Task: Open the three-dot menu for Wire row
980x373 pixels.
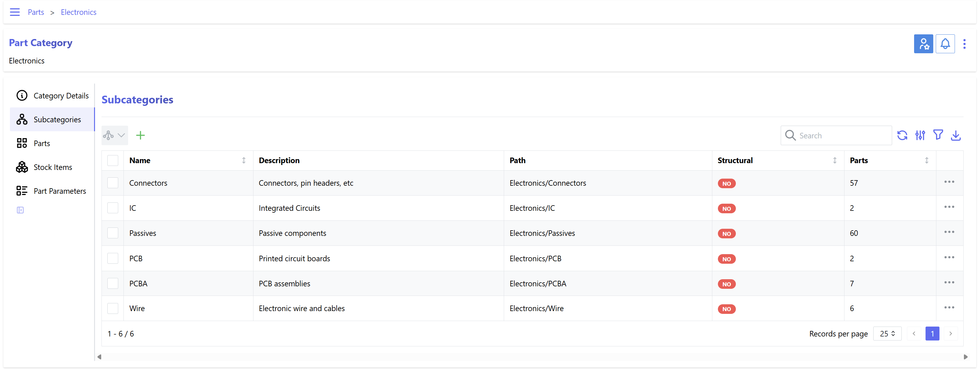Action: coord(949,308)
